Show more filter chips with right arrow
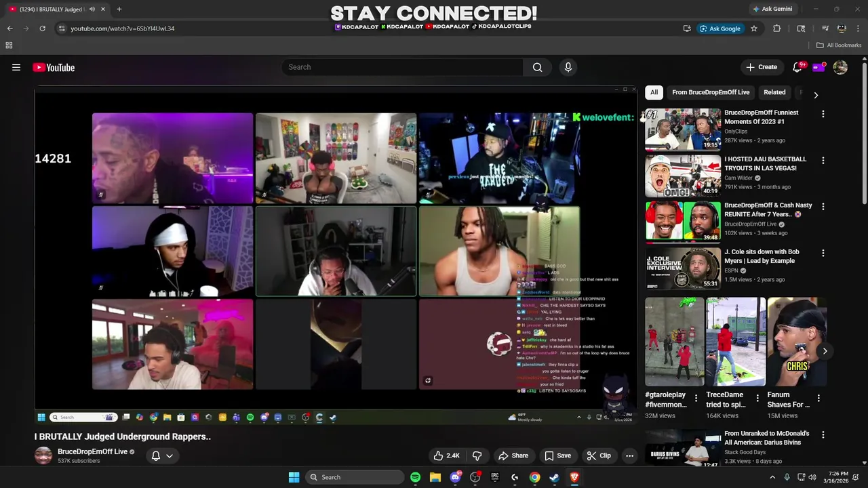 click(816, 96)
